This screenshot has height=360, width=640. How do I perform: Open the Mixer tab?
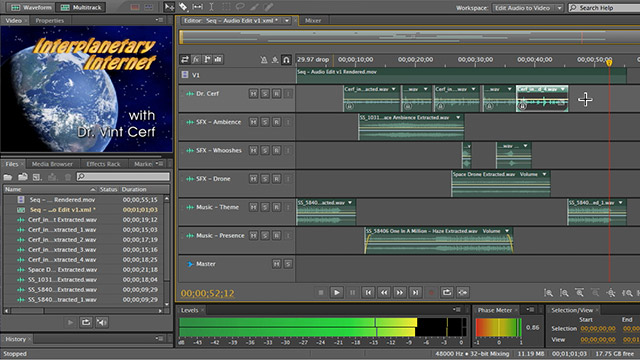click(313, 20)
